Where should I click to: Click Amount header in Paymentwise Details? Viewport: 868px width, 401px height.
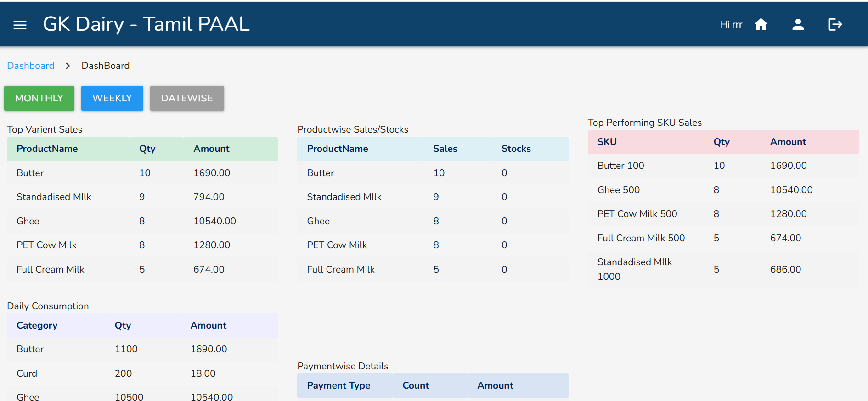tap(495, 385)
